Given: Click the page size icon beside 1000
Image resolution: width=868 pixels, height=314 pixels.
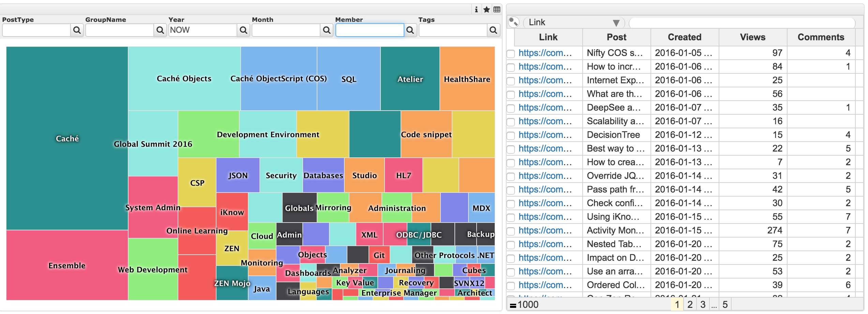Looking at the screenshot, I should click(513, 305).
